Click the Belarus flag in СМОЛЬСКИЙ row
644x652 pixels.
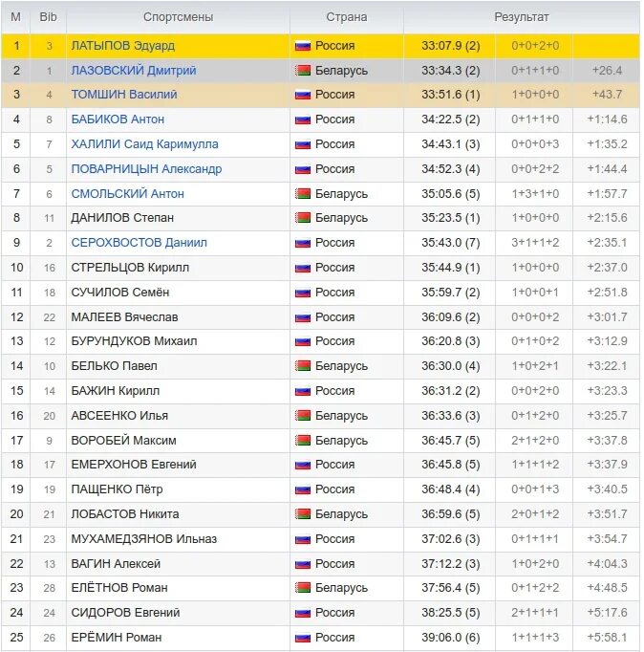[x=303, y=194]
